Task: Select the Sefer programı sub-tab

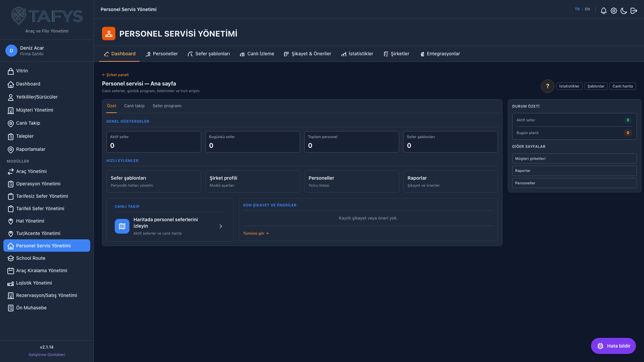Action: click(167, 106)
